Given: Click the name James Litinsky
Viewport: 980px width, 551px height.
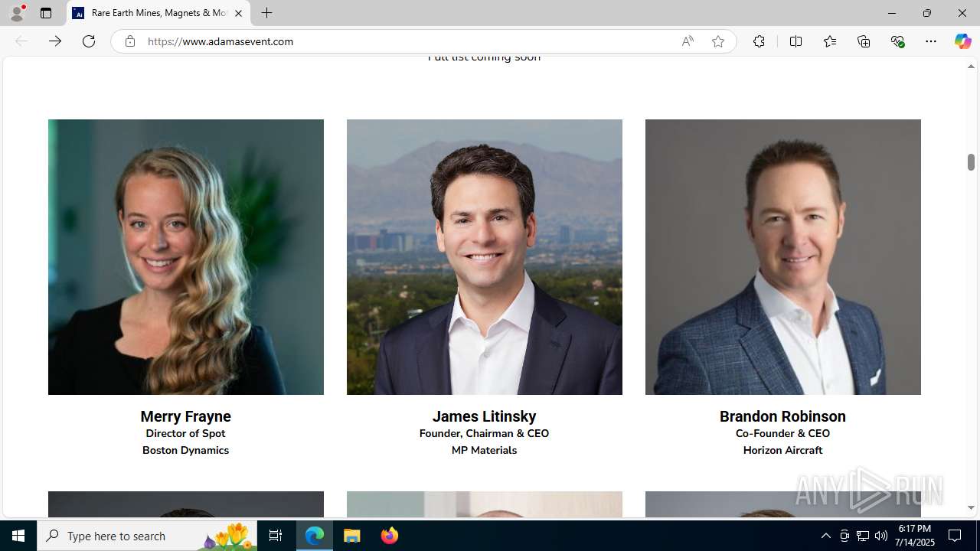Looking at the screenshot, I should pyautogui.click(x=484, y=416).
